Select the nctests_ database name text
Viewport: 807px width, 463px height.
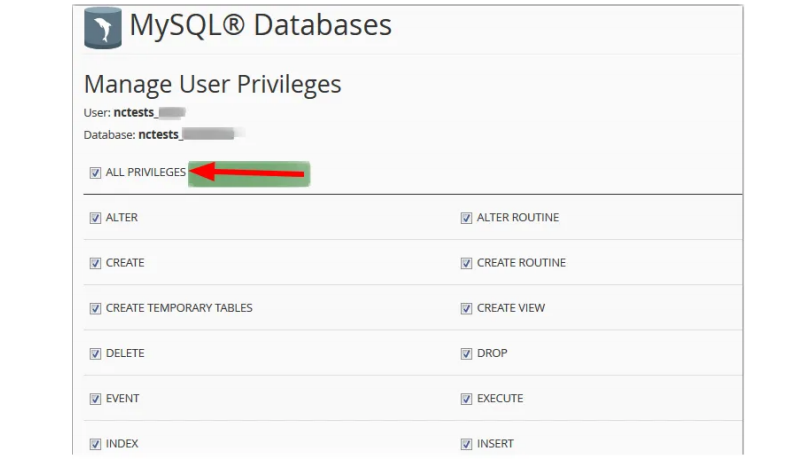(x=160, y=133)
